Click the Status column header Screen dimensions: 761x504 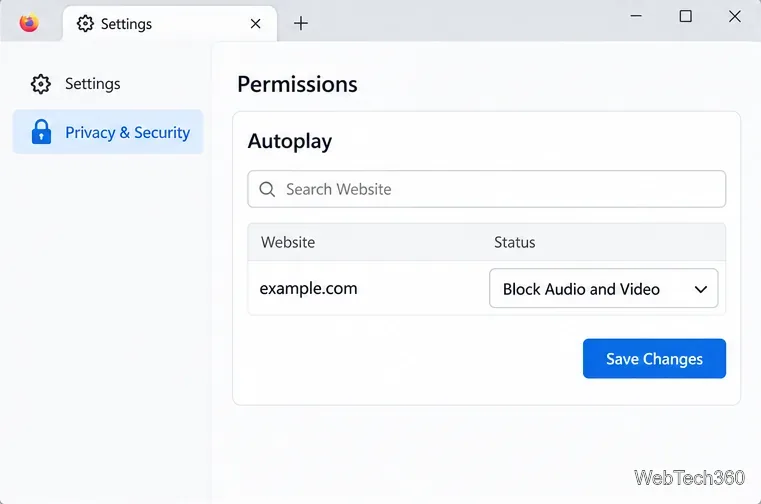[x=514, y=242]
